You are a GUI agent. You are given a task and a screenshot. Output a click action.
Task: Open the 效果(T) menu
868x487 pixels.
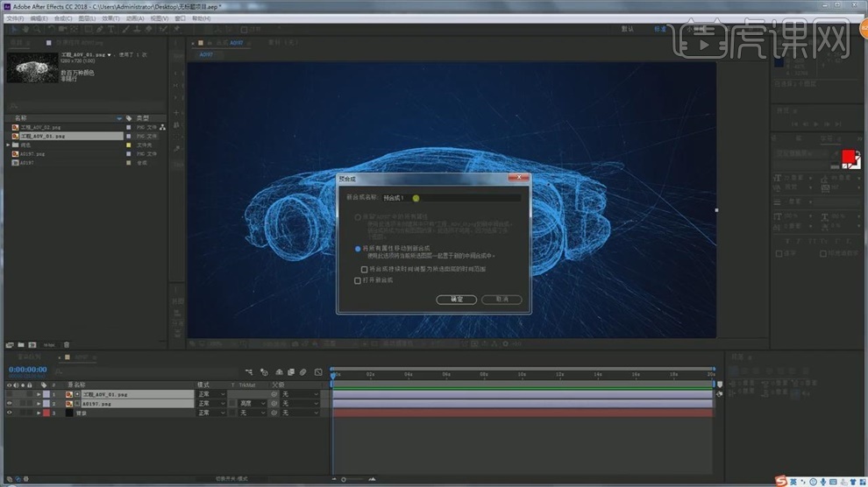(110, 18)
